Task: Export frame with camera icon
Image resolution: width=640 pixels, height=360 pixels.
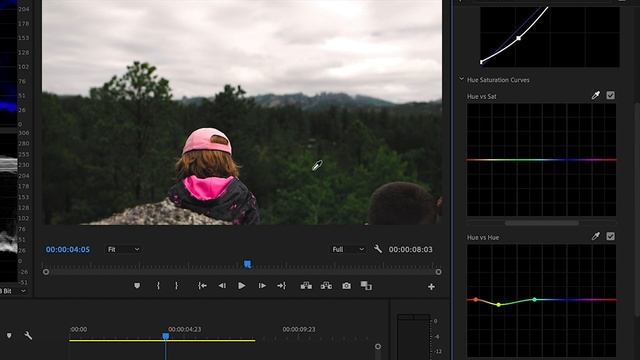Action: tap(346, 286)
